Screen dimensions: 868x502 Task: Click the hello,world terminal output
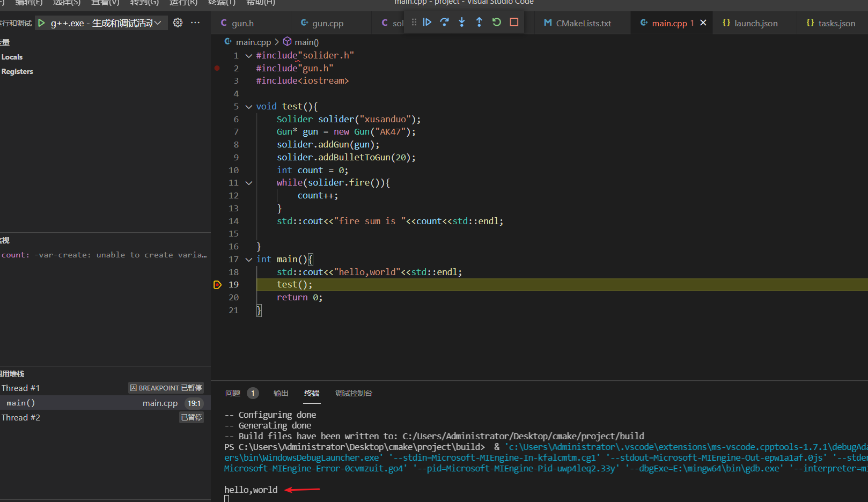(251, 490)
